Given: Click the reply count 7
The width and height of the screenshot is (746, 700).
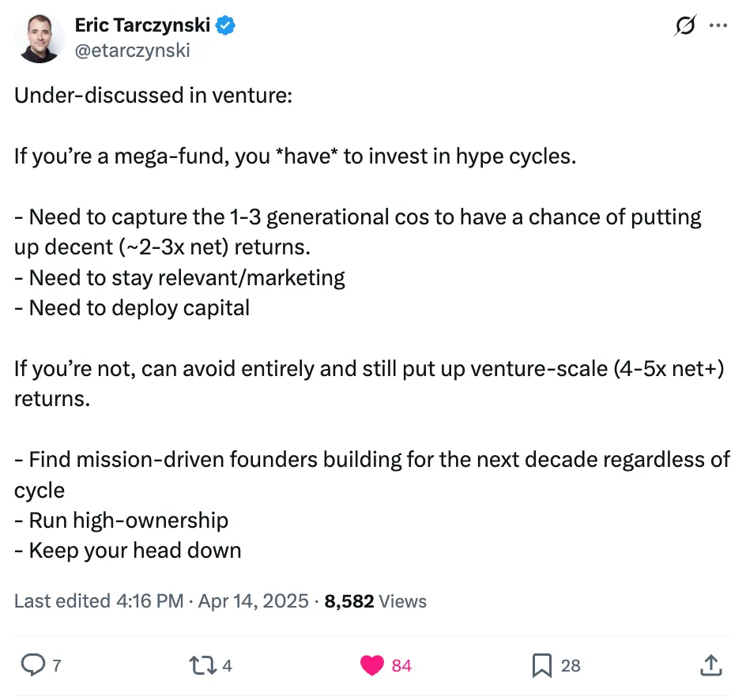Looking at the screenshot, I should 56,666.
